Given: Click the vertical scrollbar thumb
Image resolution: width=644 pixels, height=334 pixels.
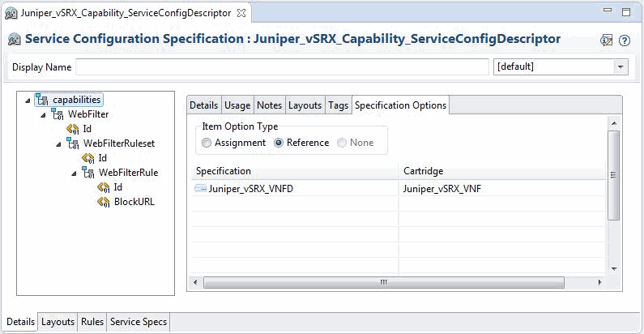Looking at the screenshot, I should (x=613, y=176).
